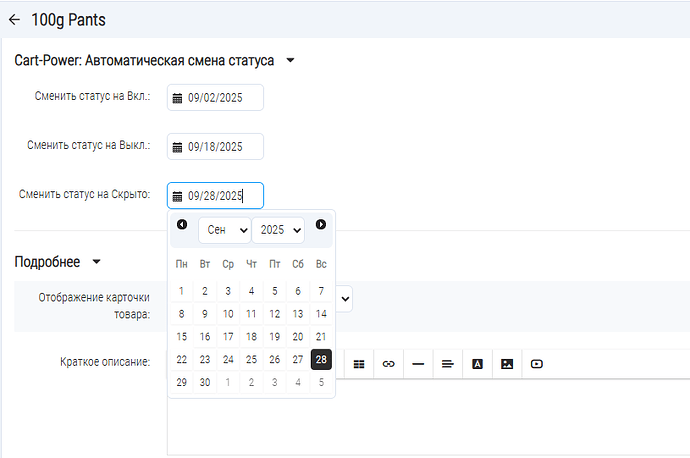Choose highlighted day 28 in calendar
This screenshot has height=458, width=690.
[x=321, y=360]
